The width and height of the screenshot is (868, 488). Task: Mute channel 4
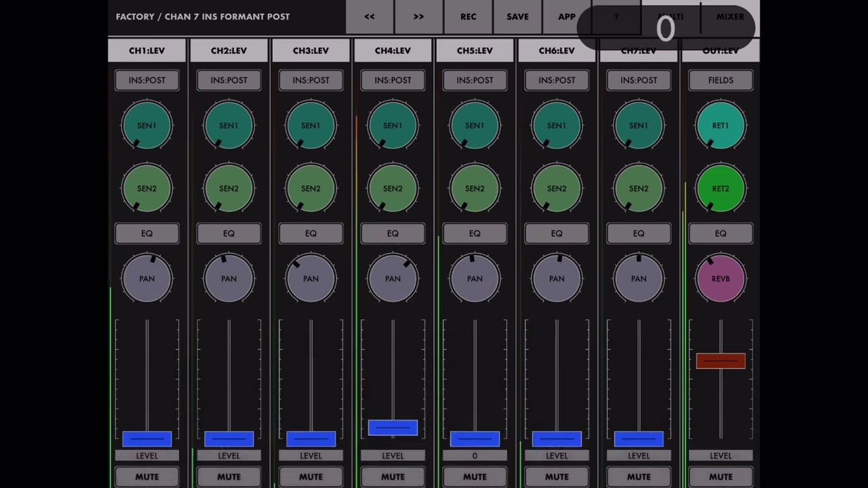click(x=393, y=476)
